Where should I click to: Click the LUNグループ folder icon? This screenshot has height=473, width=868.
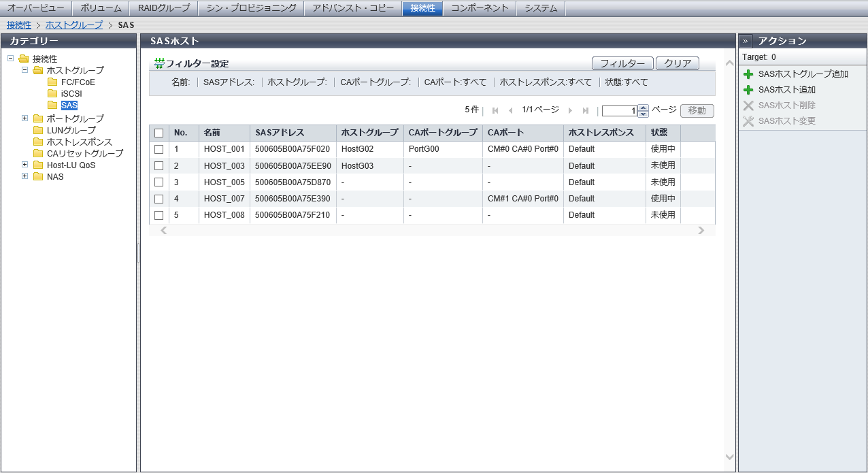tap(38, 130)
